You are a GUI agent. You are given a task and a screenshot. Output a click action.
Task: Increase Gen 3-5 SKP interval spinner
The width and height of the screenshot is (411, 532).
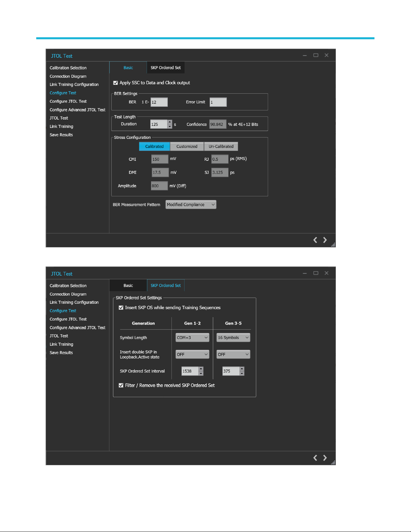click(x=242, y=369)
